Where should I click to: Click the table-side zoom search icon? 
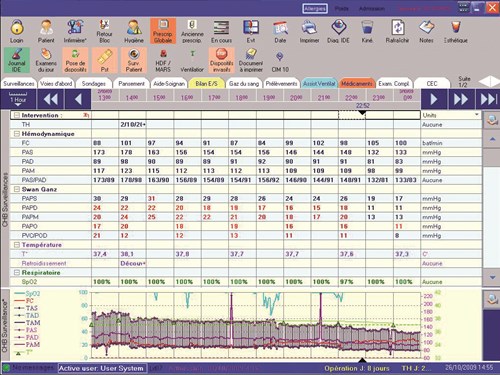tap(492, 120)
